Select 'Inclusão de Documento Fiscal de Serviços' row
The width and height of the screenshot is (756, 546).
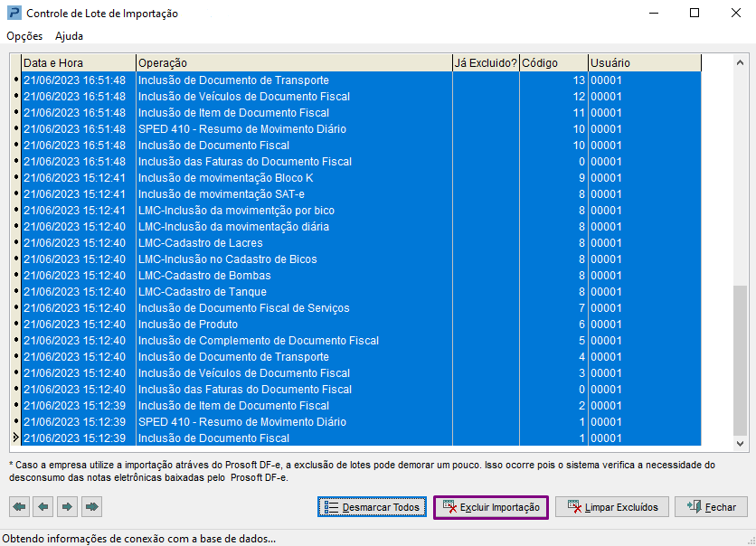point(361,308)
